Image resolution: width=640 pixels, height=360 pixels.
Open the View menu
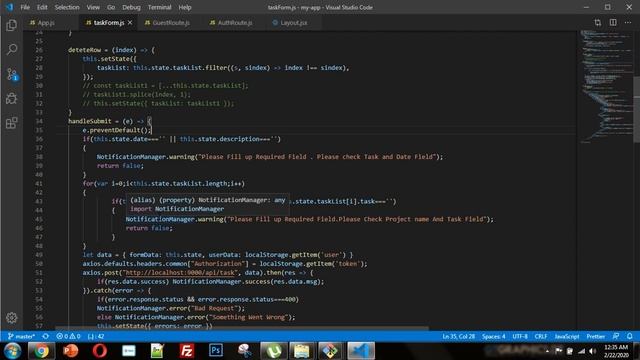(x=93, y=7)
